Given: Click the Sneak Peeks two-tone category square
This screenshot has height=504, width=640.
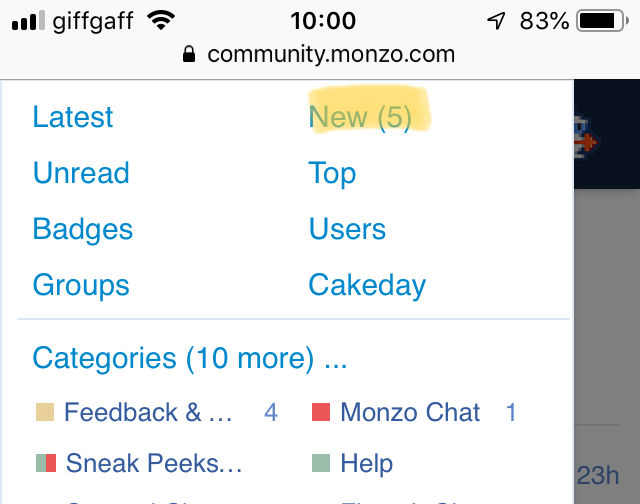Looking at the screenshot, I should click(x=45, y=463).
